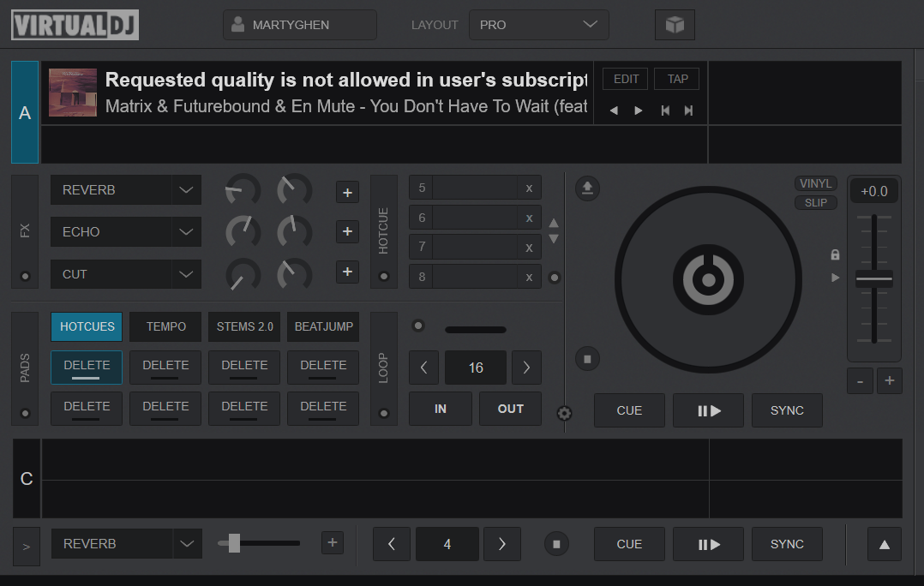This screenshot has height=586, width=924.
Task: Click the VirtualDJ logo
Action: pos(75,25)
